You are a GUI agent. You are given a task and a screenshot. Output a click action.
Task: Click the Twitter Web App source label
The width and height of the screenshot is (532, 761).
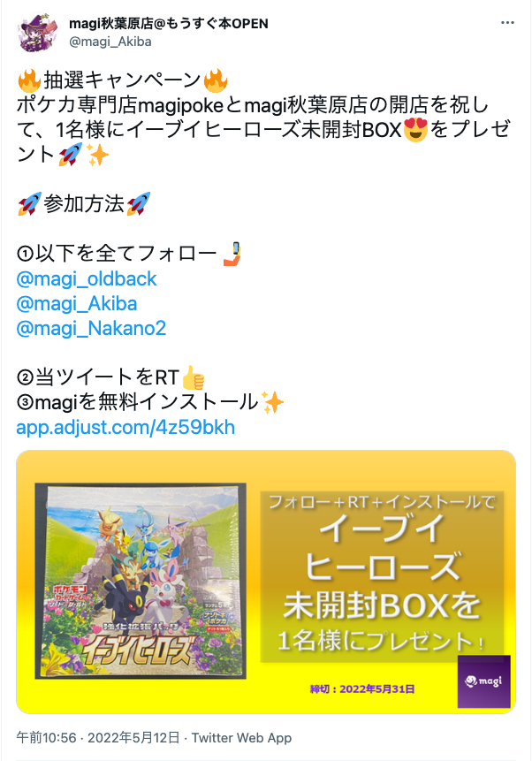click(x=242, y=738)
